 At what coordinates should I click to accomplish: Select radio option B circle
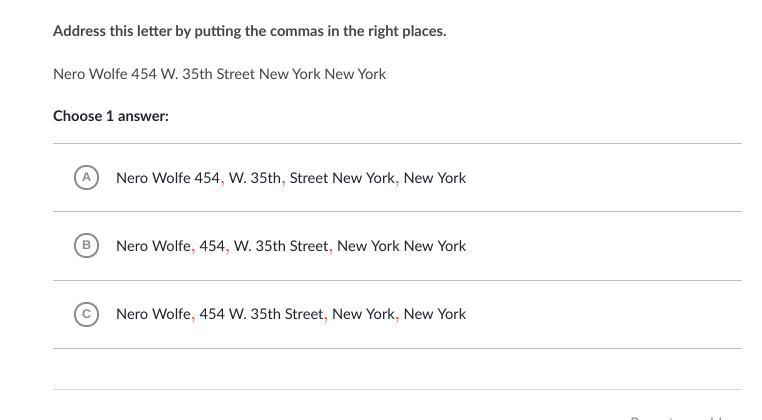87,245
